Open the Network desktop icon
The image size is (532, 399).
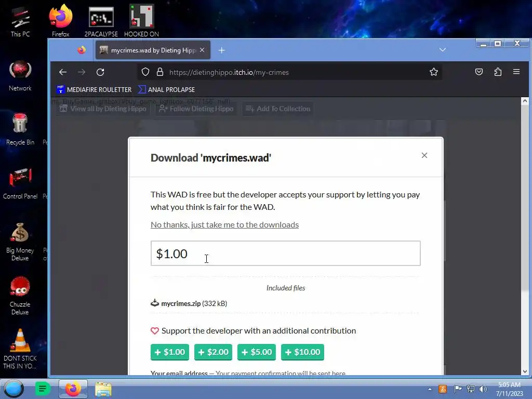(x=20, y=76)
